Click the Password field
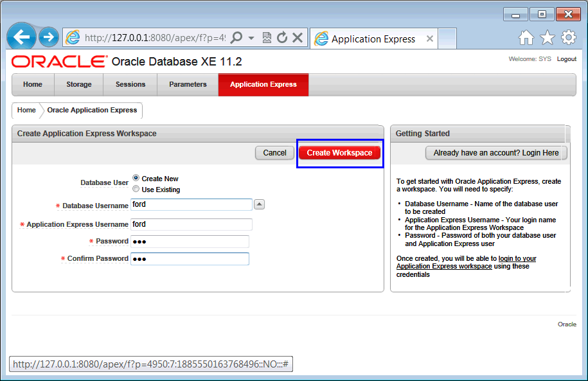 (190, 242)
